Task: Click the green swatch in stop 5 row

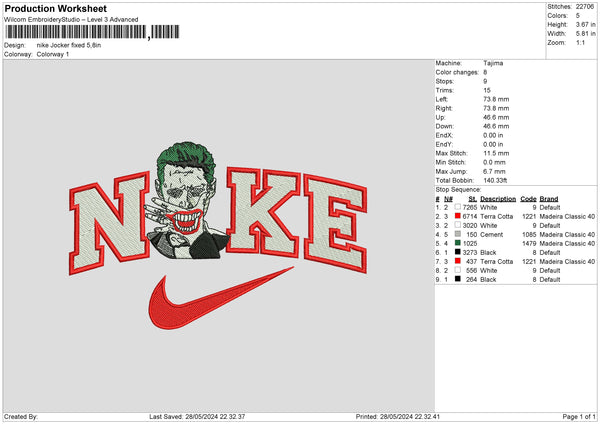Action: [458, 243]
